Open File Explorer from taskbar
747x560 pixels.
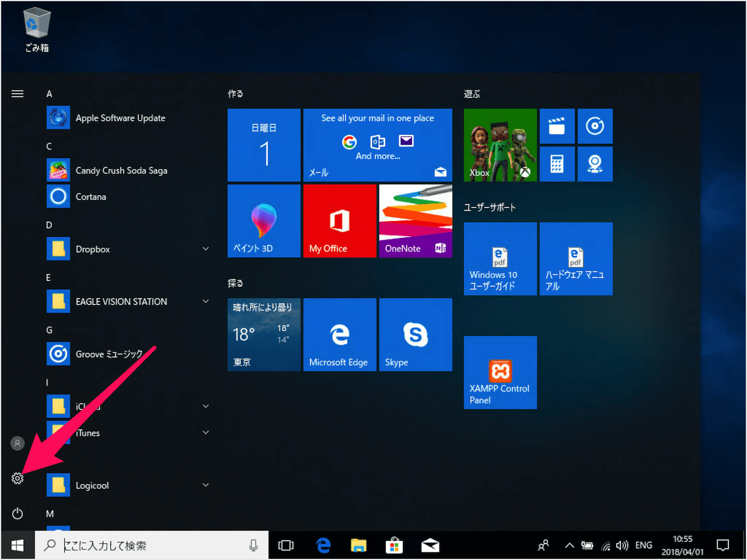[358, 545]
